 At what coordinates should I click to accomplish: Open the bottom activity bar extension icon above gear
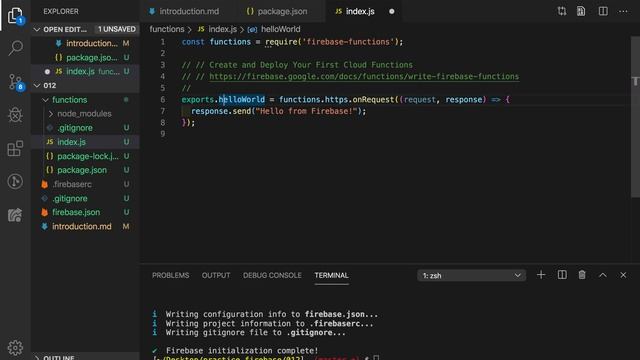16,215
